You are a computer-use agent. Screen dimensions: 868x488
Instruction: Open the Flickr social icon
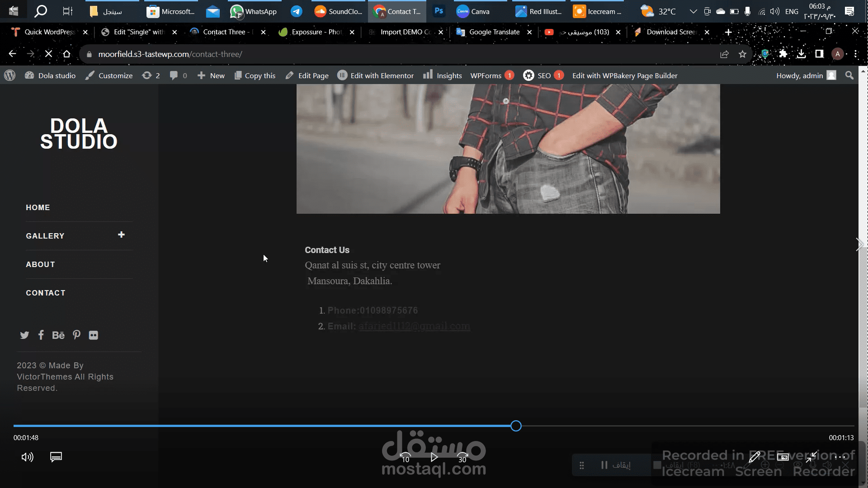[94, 335]
